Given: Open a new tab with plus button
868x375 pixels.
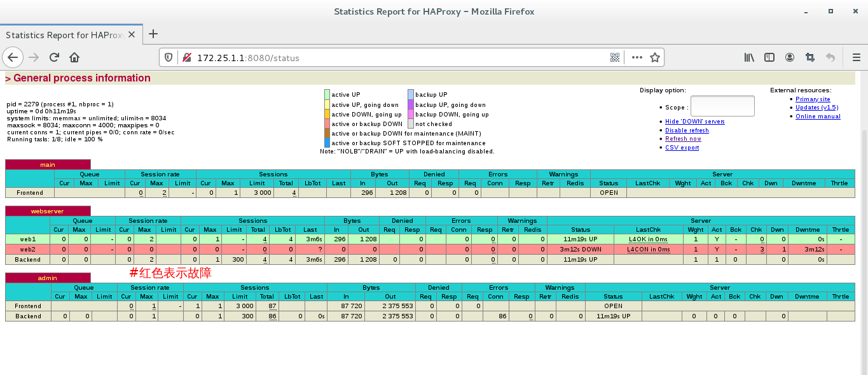Looking at the screenshot, I should 153,34.
